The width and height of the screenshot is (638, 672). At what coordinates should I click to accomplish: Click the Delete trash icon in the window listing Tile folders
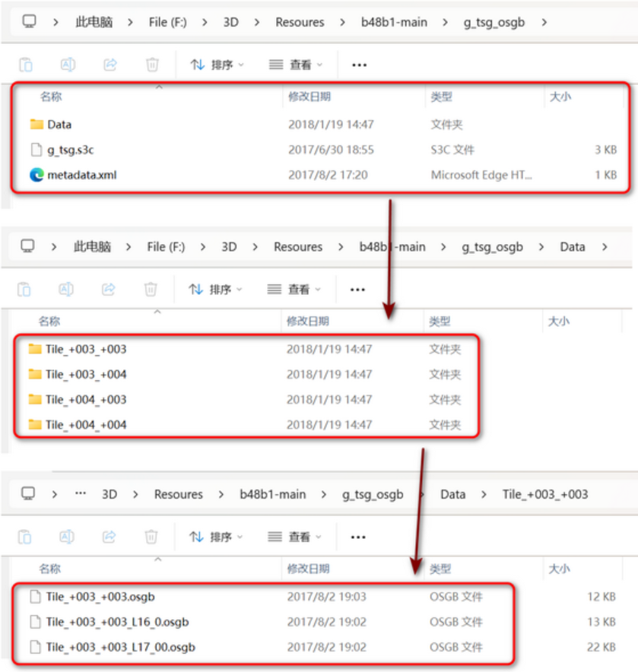click(x=151, y=290)
